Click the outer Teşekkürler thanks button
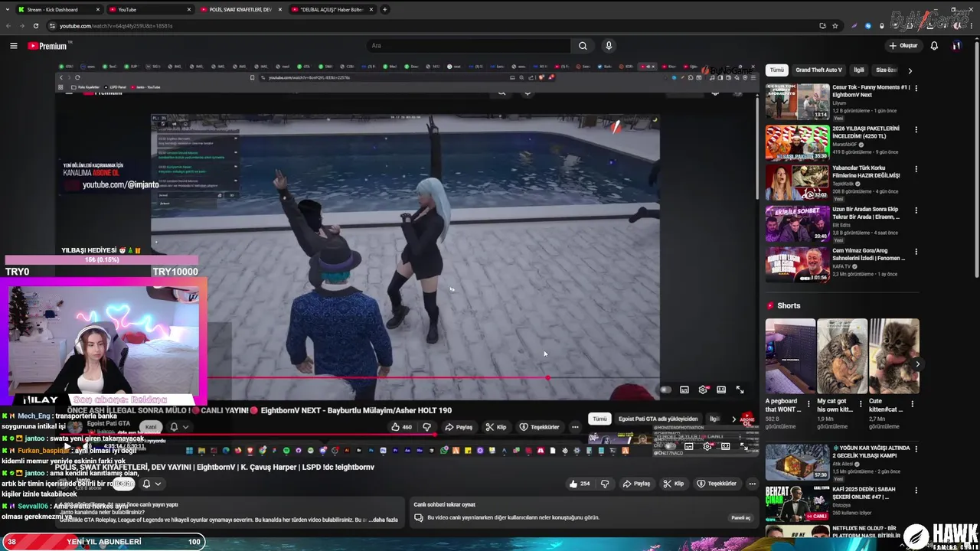The image size is (980, 551). pyautogui.click(x=717, y=484)
